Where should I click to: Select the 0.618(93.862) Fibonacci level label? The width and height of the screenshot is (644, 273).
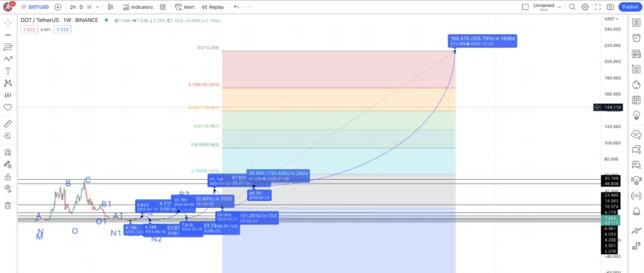click(205, 145)
